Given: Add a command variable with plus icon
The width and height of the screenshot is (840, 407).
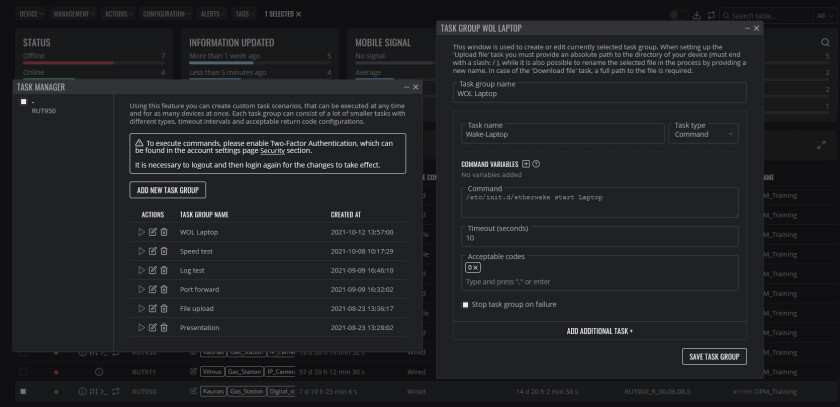Looking at the screenshot, I should tap(526, 164).
